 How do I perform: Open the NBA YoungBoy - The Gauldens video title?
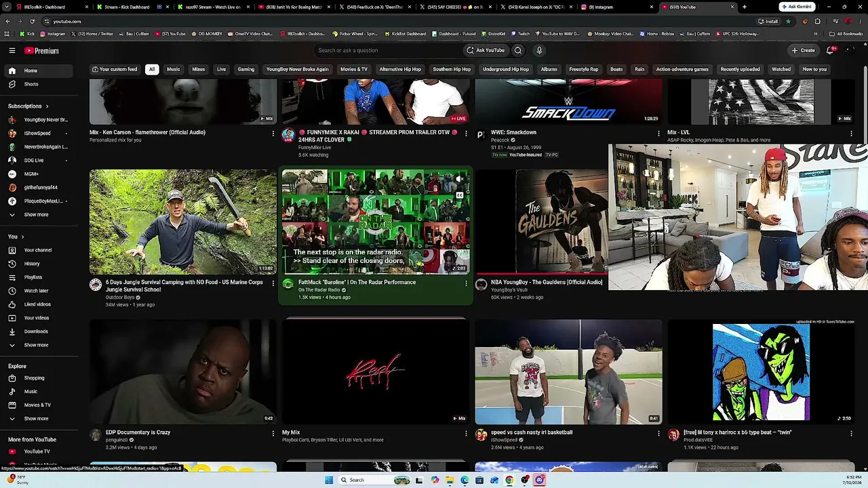[547, 282]
